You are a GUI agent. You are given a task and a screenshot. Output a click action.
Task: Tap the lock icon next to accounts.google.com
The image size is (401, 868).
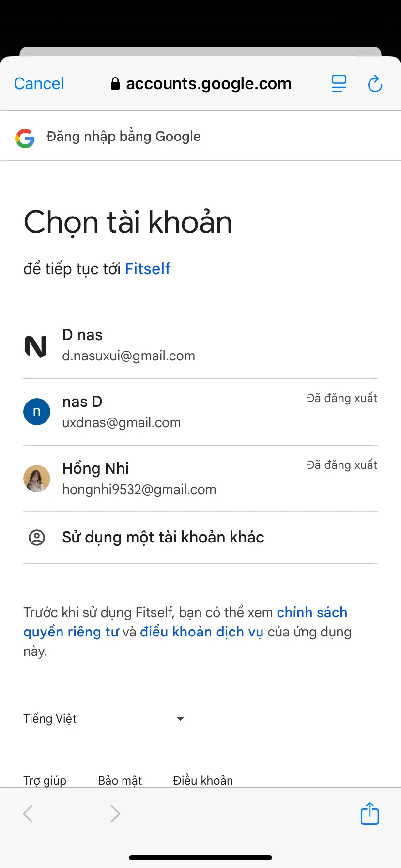pos(115,84)
